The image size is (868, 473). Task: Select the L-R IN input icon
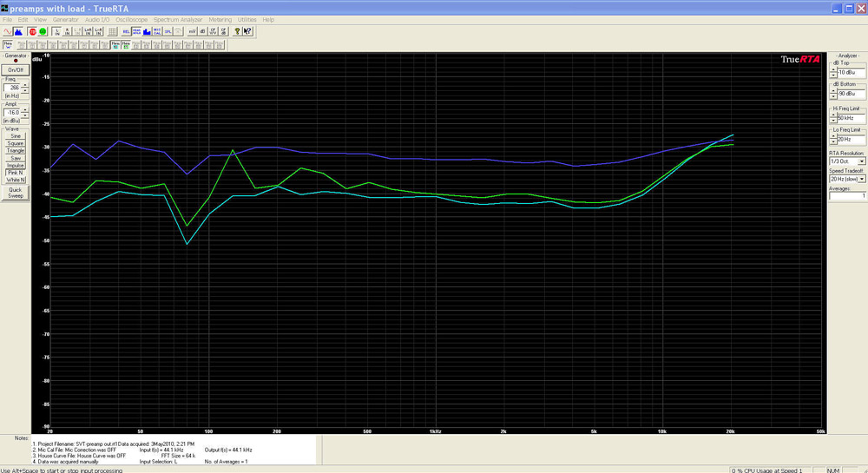pos(99,31)
